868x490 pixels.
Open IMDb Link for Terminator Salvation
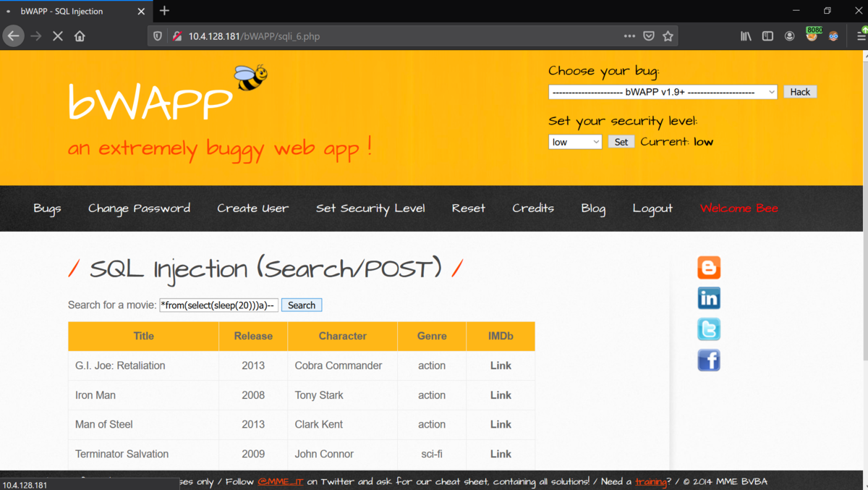(x=501, y=454)
